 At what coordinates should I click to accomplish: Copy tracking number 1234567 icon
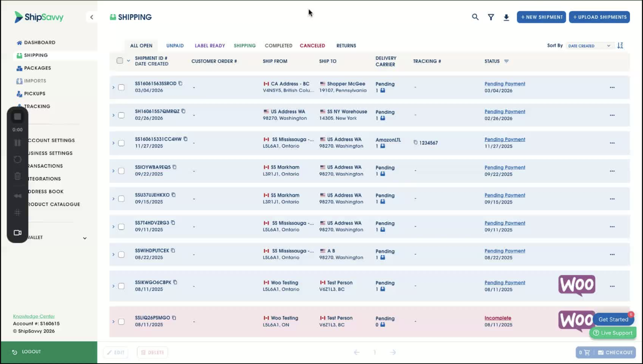click(415, 142)
